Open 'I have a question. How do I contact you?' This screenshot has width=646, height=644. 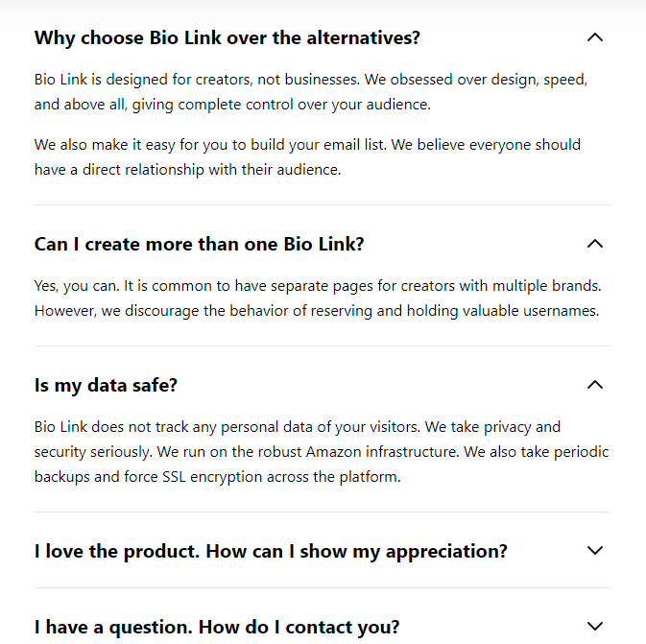217,627
